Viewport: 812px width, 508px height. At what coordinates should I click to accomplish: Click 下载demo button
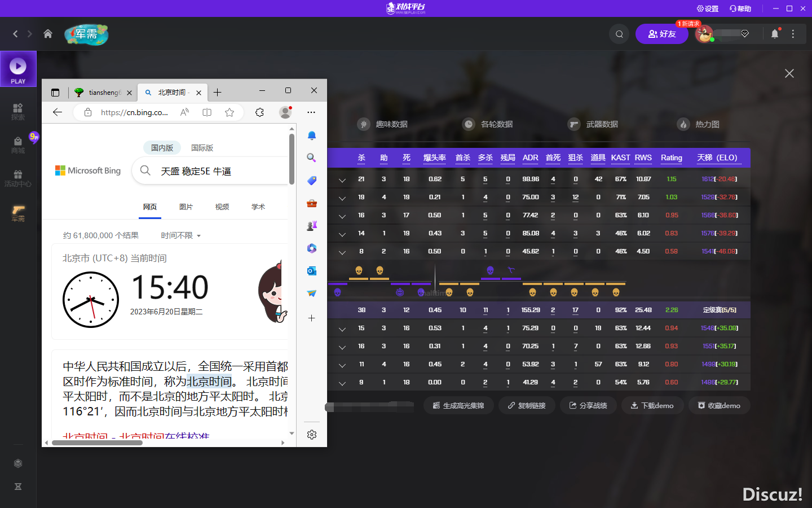coord(652,405)
